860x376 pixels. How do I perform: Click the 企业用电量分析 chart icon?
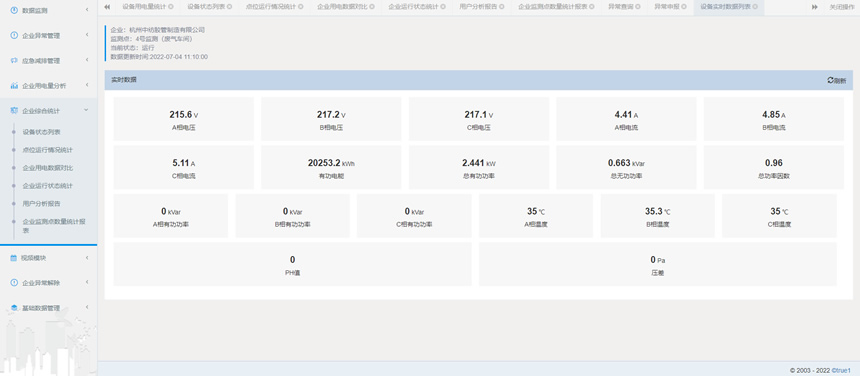[14, 86]
